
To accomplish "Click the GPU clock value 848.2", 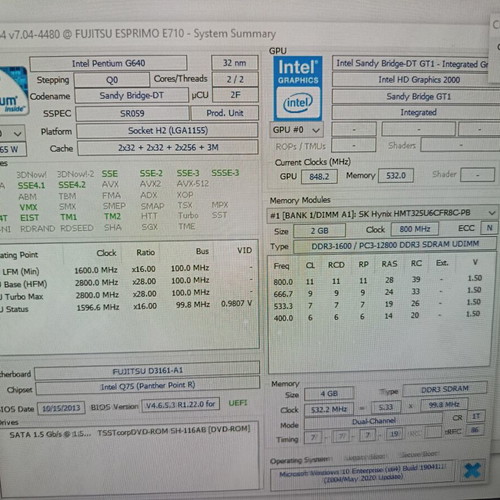I will tap(319, 177).
